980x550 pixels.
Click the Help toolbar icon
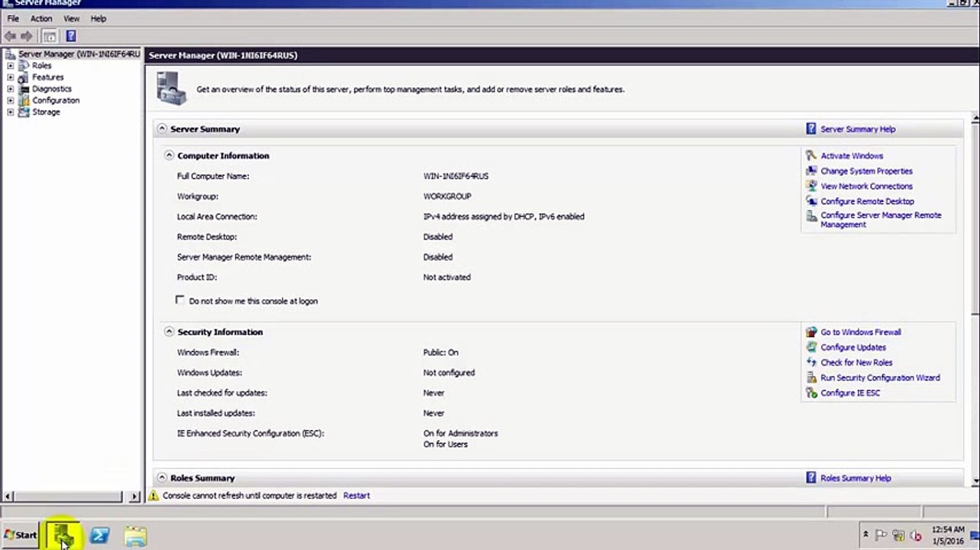pyautogui.click(x=71, y=36)
